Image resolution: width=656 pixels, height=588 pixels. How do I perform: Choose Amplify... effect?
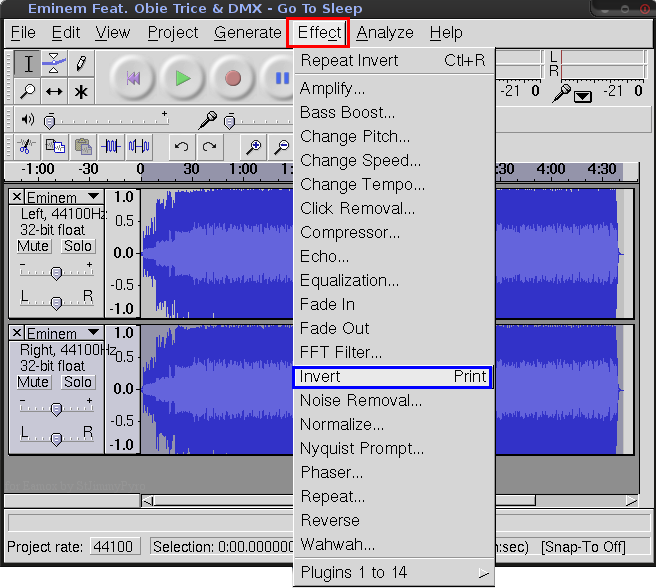(393, 89)
